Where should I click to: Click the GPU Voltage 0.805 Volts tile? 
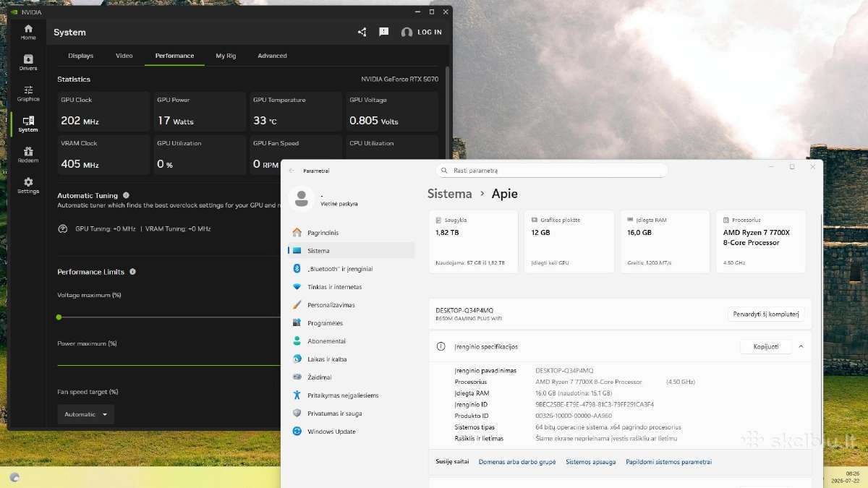(392, 111)
